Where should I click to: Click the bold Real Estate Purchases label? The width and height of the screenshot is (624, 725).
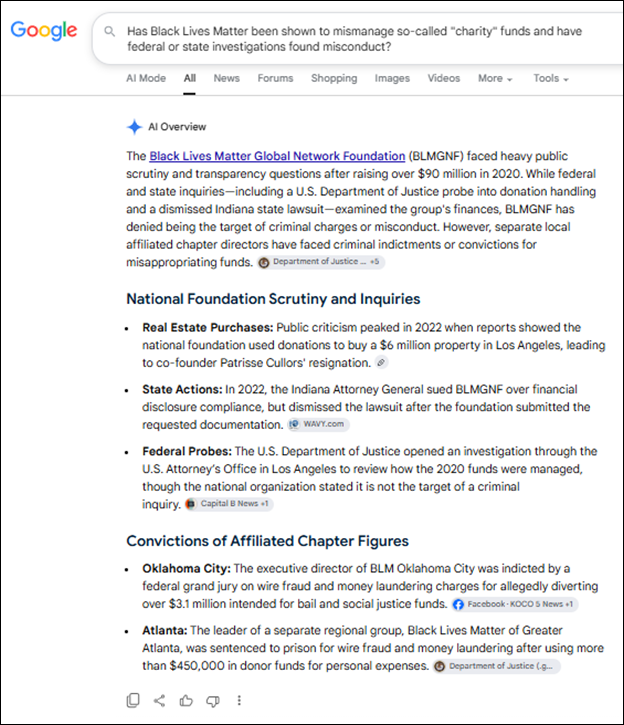tap(208, 328)
